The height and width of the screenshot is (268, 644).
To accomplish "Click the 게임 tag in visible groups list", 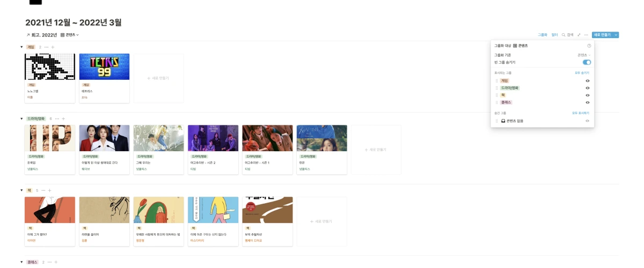I will (504, 80).
